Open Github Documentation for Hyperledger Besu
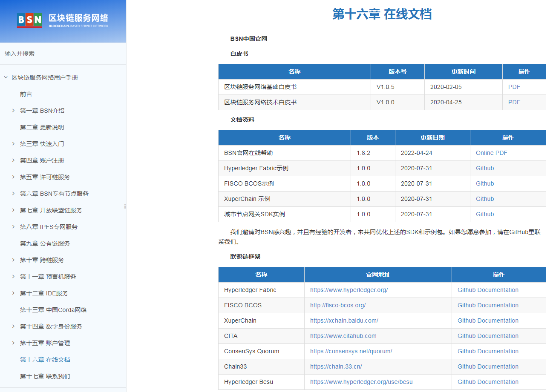This screenshot has height=392, width=553. 488,382
